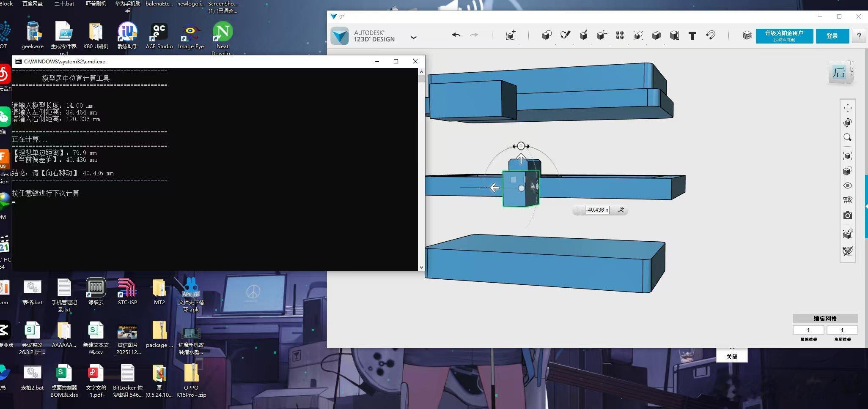Select the 生成零件表.ps1 desktop file
This screenshot has width=868, height=409.
click(x=64, y=38)
